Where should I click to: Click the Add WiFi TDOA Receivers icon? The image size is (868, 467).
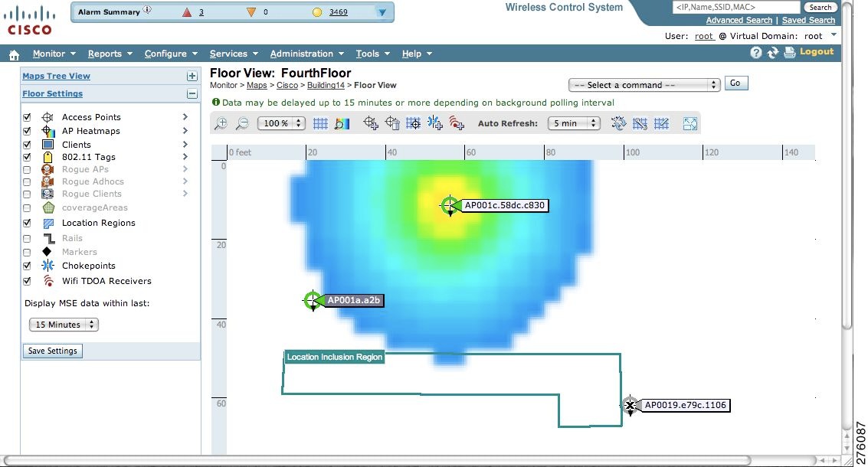tap(457, 123)
